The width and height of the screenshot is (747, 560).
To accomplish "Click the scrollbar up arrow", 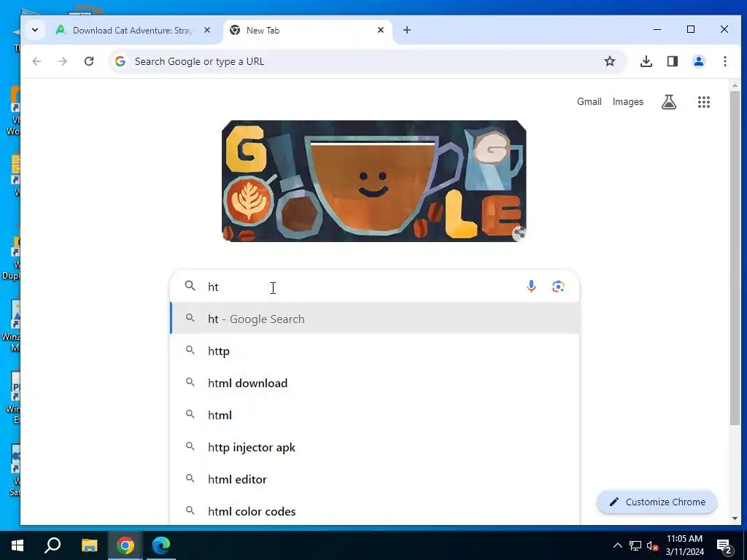I will pos(735,86).
